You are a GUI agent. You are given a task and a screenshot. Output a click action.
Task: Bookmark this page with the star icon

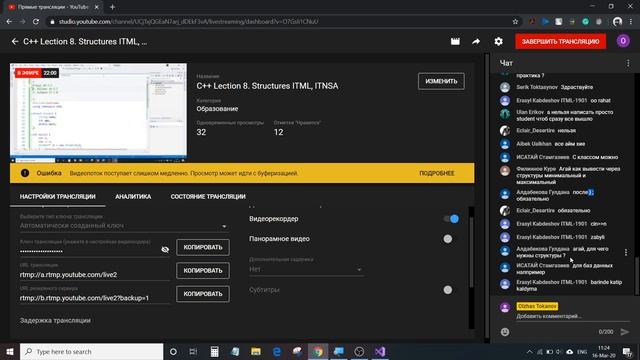point(515,22)
